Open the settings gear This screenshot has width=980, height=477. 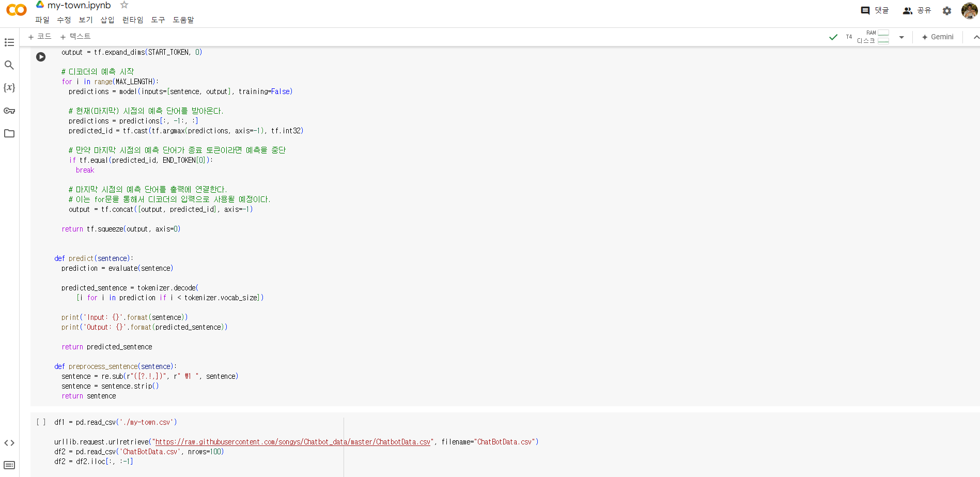(946, 11)
